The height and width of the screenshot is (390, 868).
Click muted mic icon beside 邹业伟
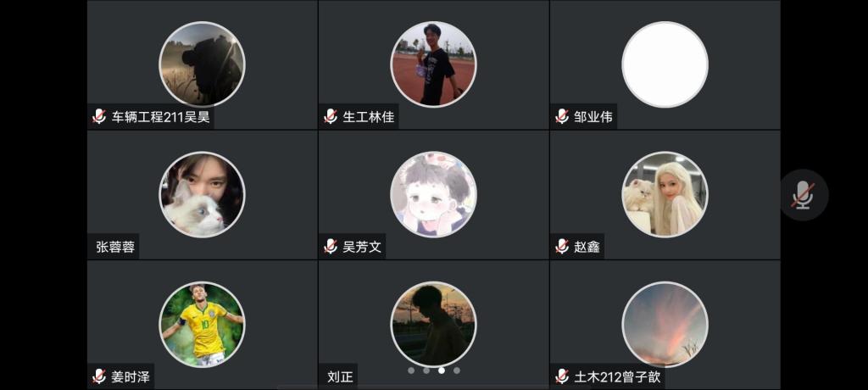pyautogui.click(x=562, y=117)
